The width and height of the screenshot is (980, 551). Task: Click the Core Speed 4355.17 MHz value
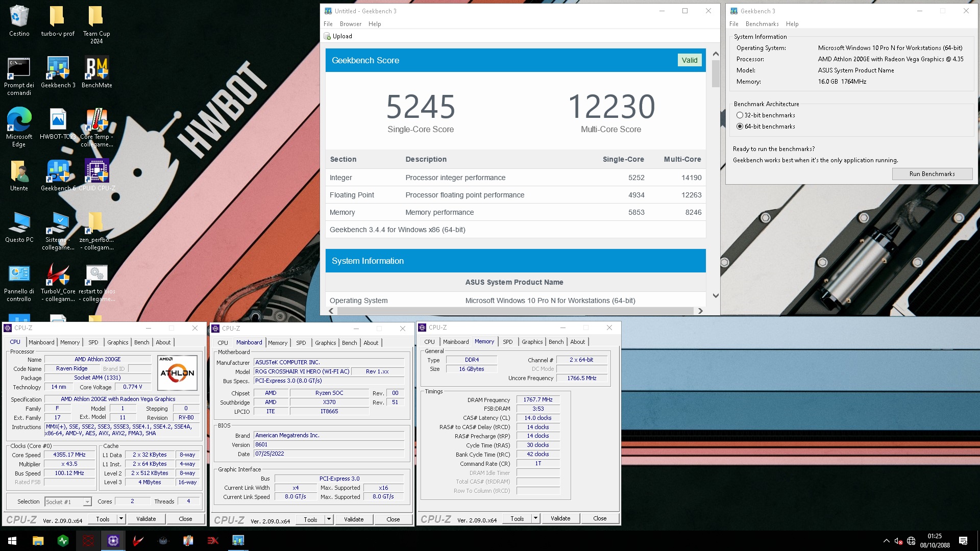point(70,455)
